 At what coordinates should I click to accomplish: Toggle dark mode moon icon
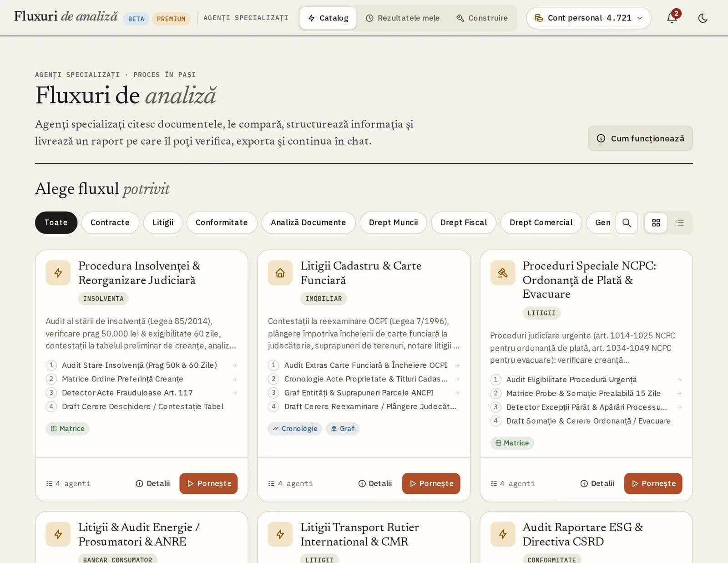tap(703, 18)
